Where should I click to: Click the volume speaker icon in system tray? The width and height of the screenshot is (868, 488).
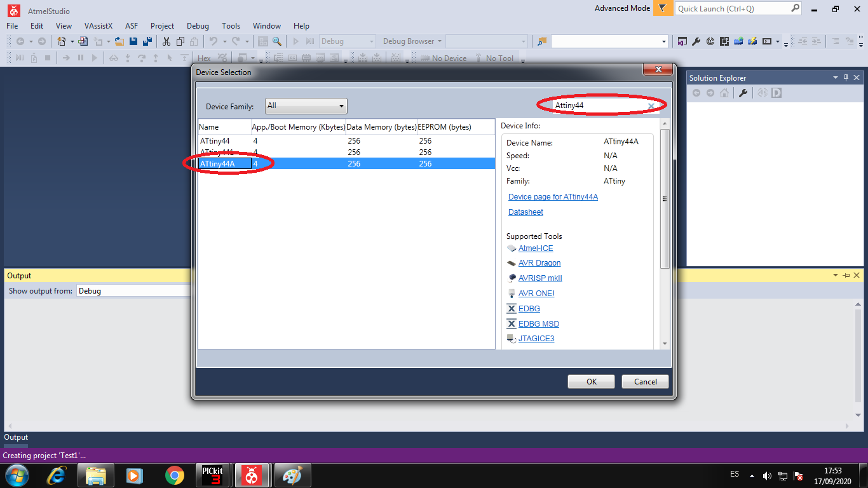(767, 476)
